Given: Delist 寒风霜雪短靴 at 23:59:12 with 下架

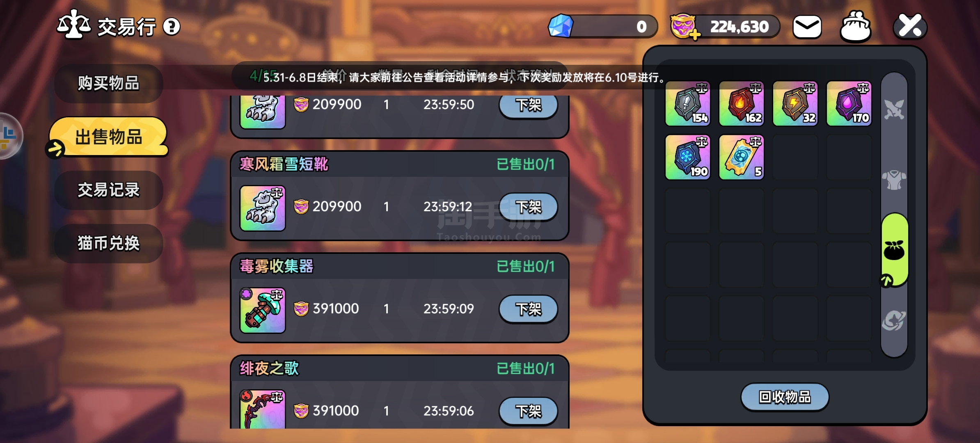Looking at the screenshot, I should pyautogui.click(x=528, y=207).
